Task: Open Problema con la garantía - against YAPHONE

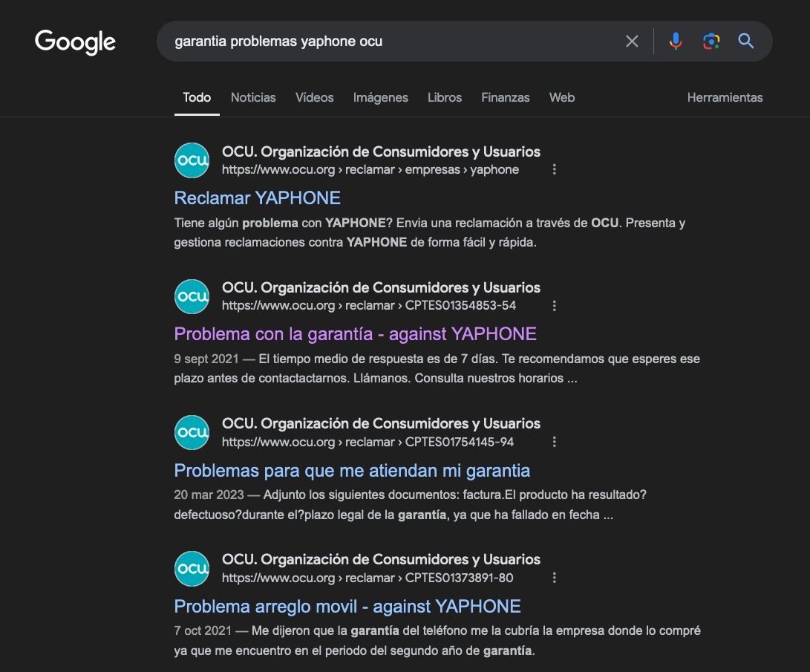Action: click(356, 334)
